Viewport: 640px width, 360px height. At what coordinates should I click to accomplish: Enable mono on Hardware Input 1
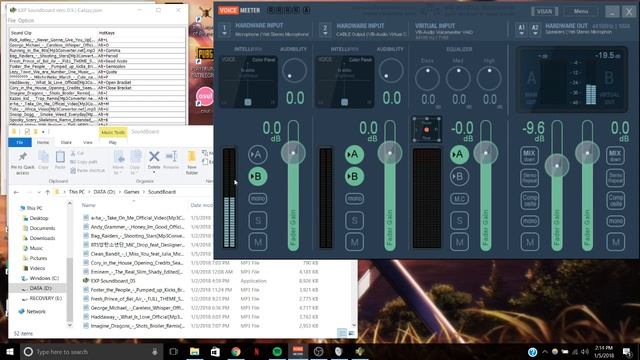[x=258, y=199]
